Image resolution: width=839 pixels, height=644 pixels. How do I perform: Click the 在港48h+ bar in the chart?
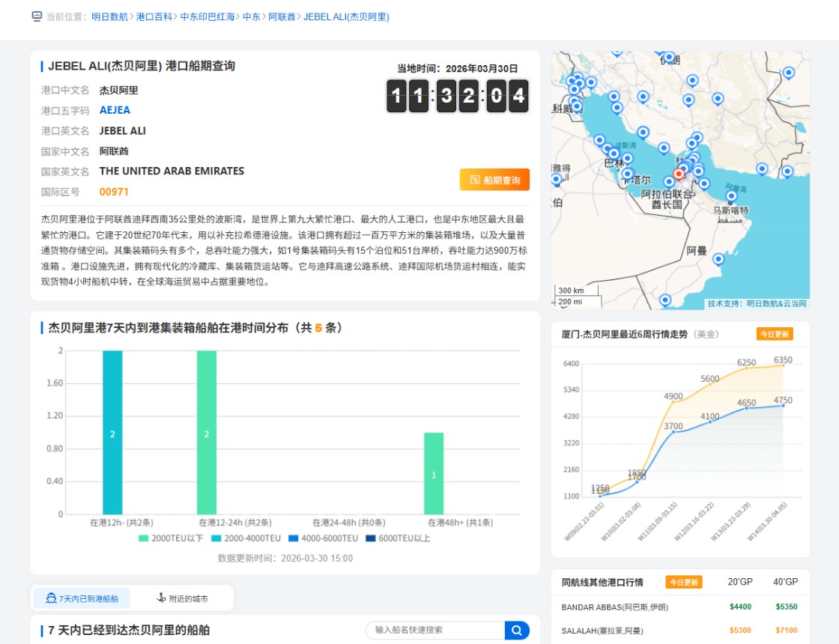pyautogui.click(x=433, y=473)
